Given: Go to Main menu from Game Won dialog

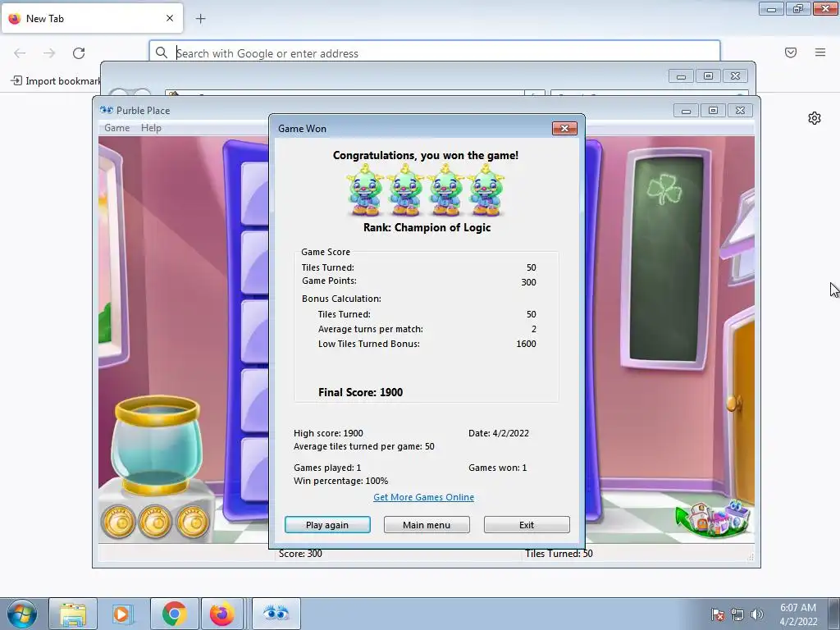Looking at the screenshot, I should coord(427,524).
